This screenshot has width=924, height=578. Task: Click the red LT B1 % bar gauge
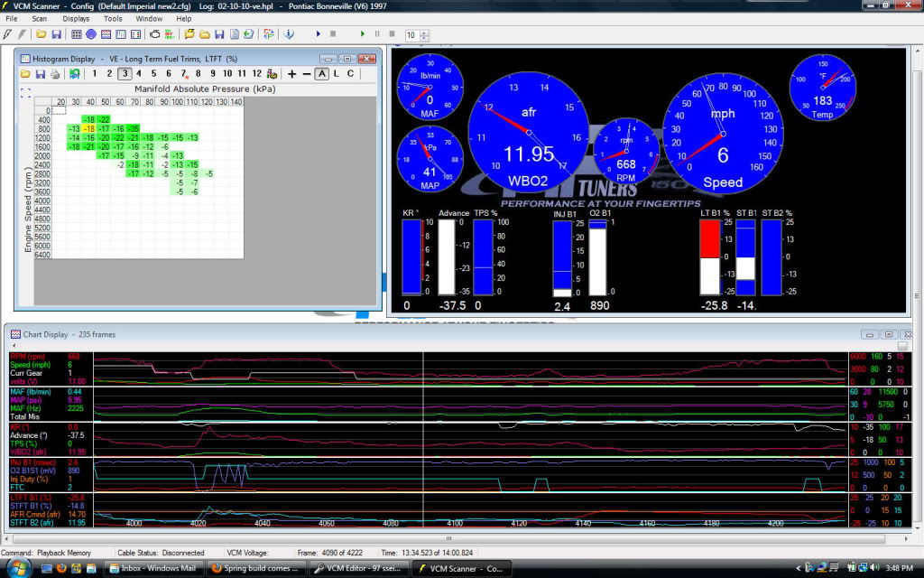click(x=710, y=257)
